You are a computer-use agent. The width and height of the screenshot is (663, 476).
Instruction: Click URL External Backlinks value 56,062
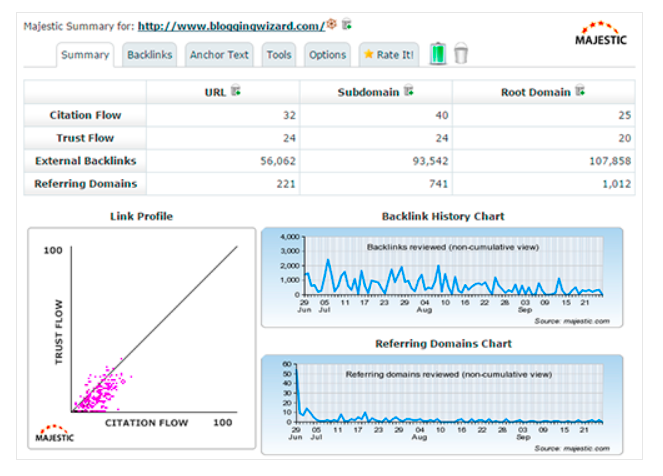coord(278,161)
